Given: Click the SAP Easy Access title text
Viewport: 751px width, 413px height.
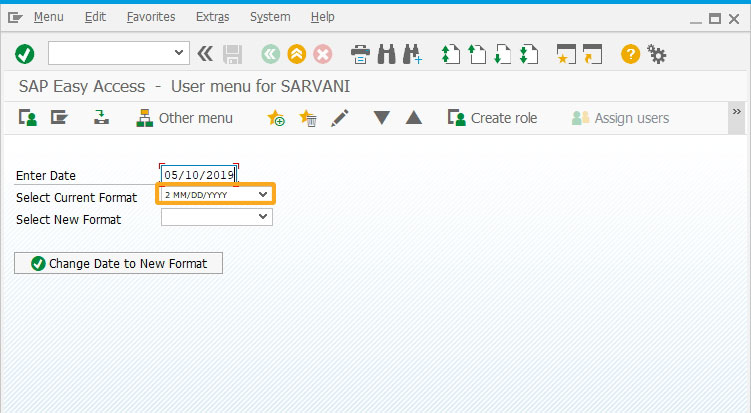Looking at the screenshot, I should 184,86.
